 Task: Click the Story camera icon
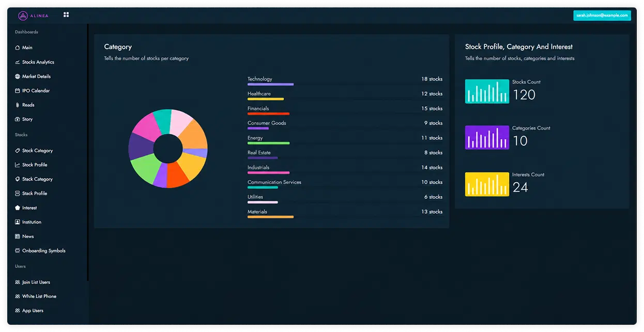coord(18,119)
